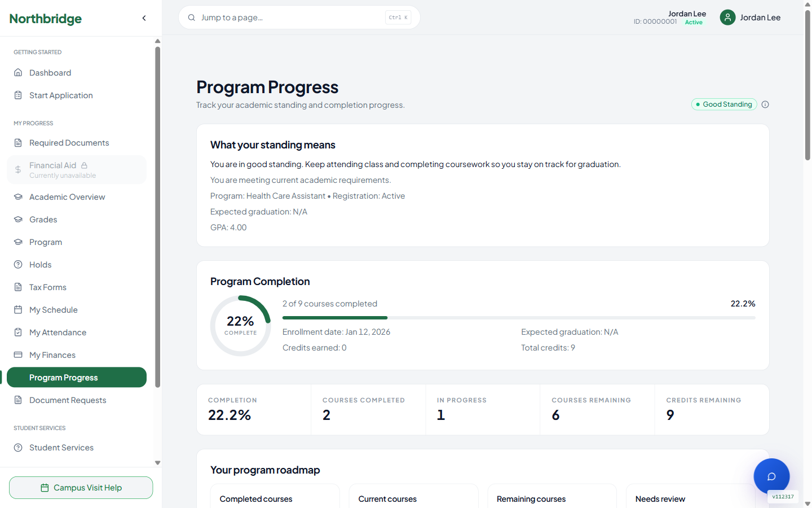
Task: Click the Good Standing status badge
Action: point(724,104)
